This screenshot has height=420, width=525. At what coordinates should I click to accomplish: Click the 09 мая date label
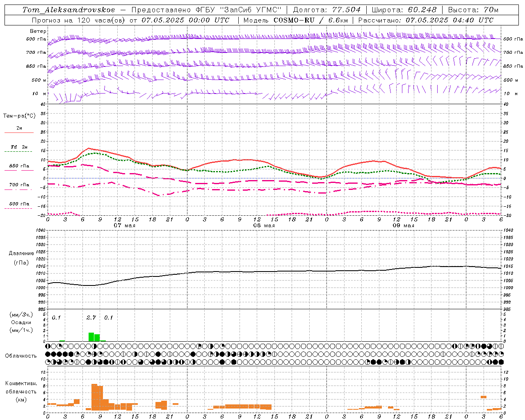403,226
